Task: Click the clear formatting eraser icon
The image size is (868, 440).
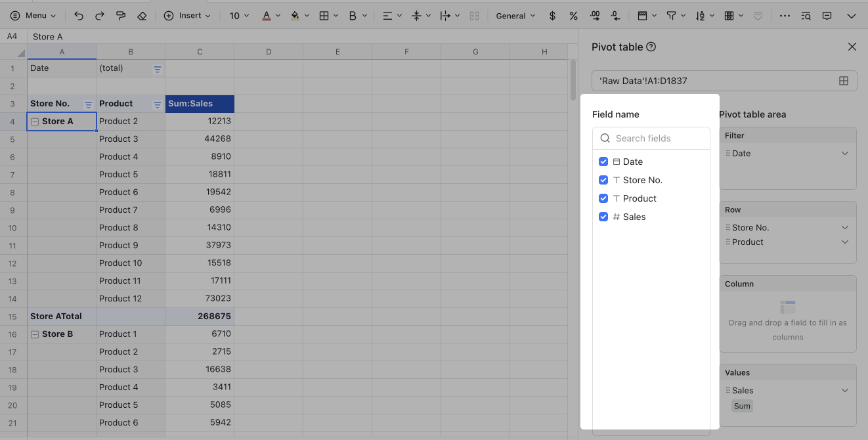Action: click(142, 15)
